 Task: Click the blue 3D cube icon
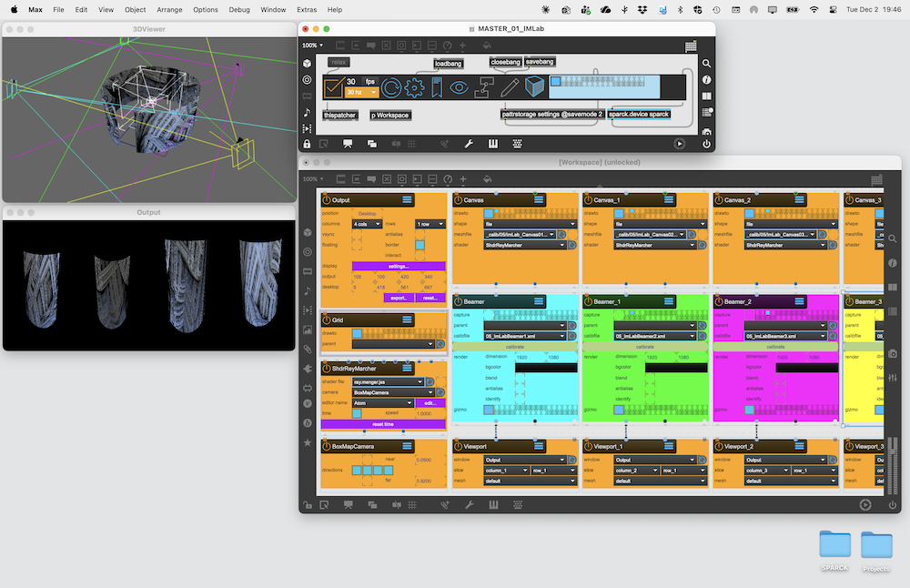pos(534,87)
